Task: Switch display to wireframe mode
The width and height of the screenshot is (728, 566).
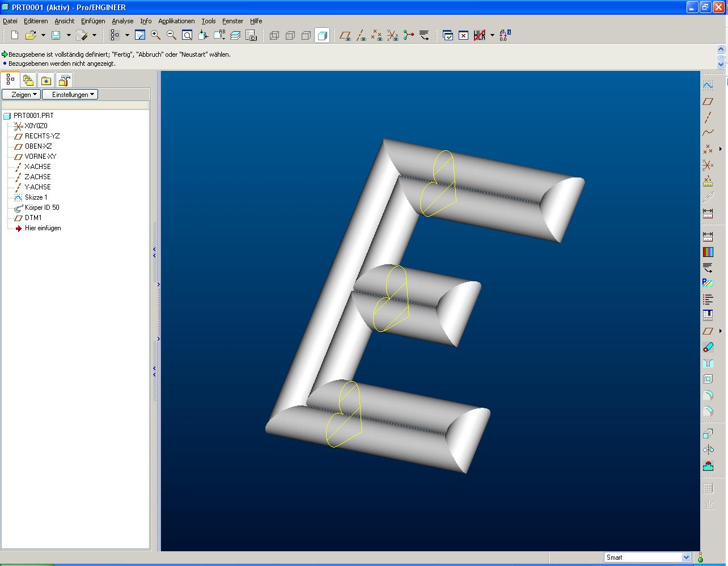Action: pyautogui.click(x=274, y=35)
